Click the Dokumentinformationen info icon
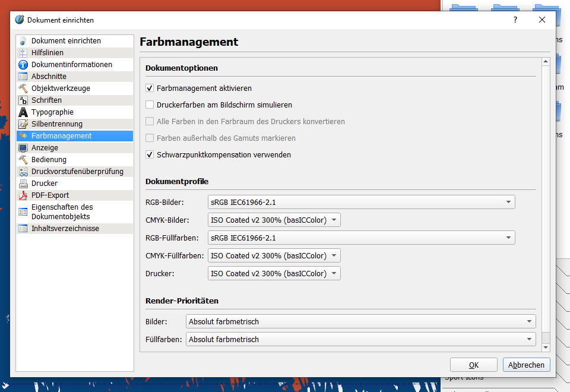 23,65
